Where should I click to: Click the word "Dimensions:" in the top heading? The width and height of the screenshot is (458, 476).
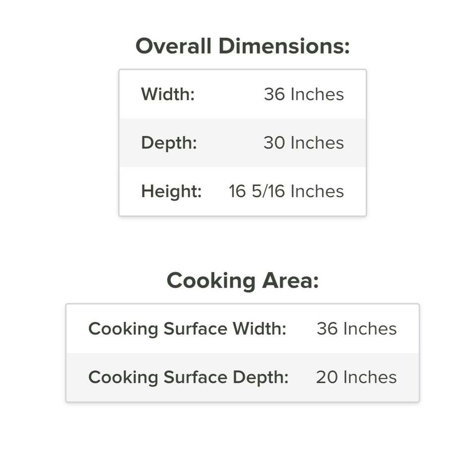pos(284,46)
